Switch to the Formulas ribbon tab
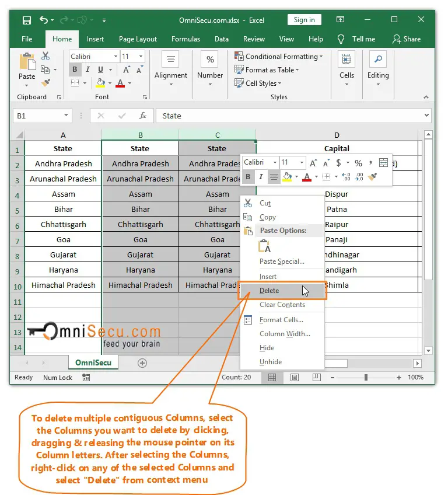 point(185,39)
